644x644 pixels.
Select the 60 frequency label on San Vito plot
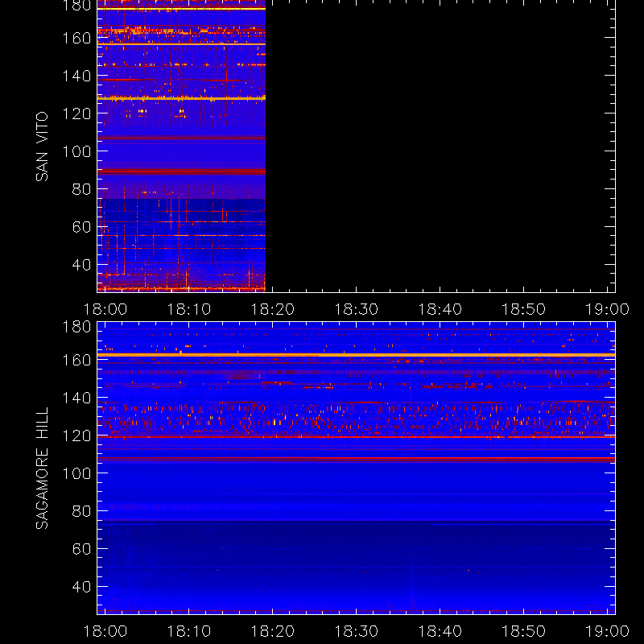coord(81,227)
